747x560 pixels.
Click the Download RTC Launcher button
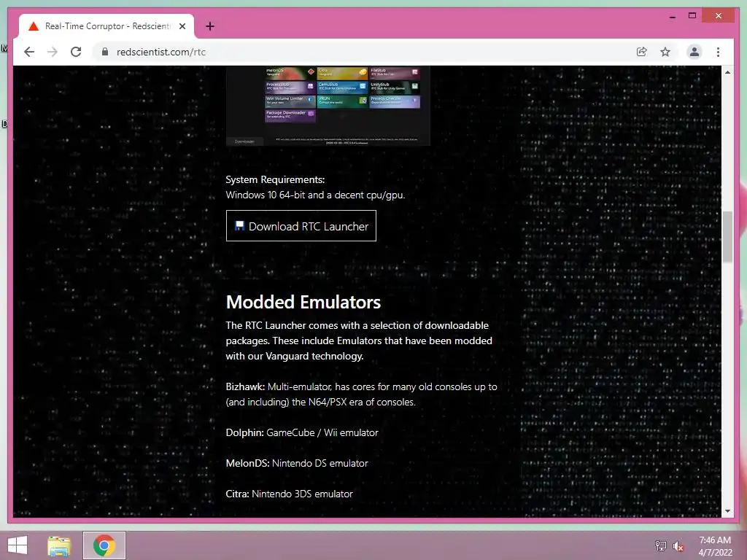[301, 226]
